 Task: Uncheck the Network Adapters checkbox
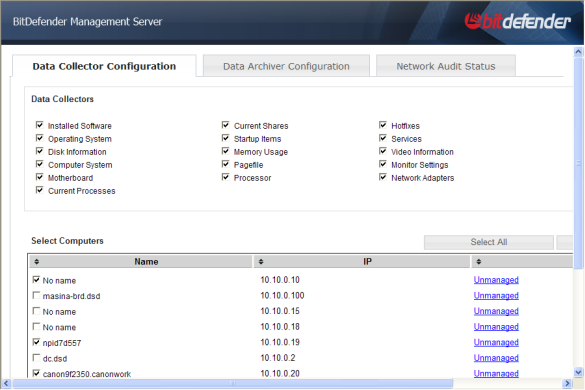(x=383, y=177)
